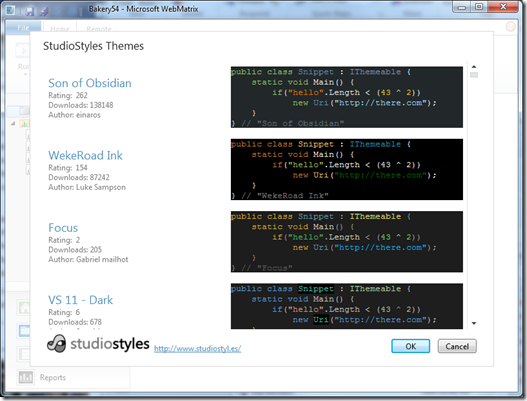The image size is (527, 401).
Task: Click the text 'Downloads: 138148'
Action: [81, 105]
